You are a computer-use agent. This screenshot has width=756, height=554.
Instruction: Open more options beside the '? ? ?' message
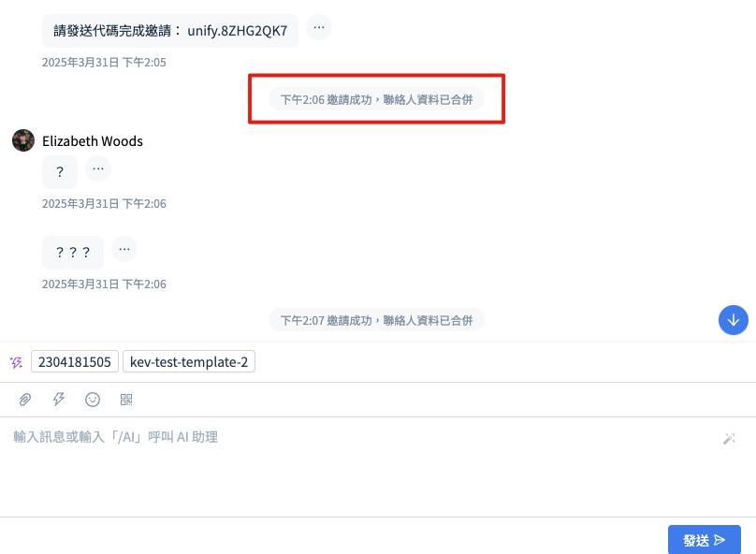pyautogui.click(x=124, y=249)
